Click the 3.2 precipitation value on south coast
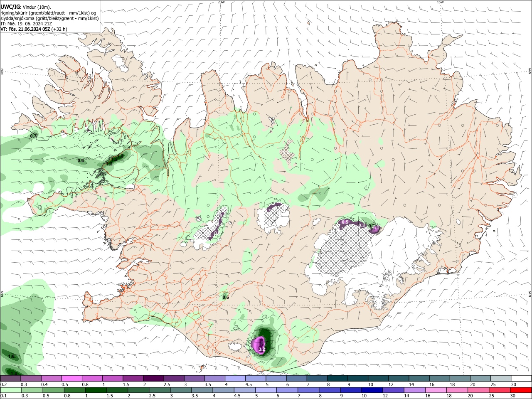This screenshot has height=399, width=532. (x=262, y=350)
